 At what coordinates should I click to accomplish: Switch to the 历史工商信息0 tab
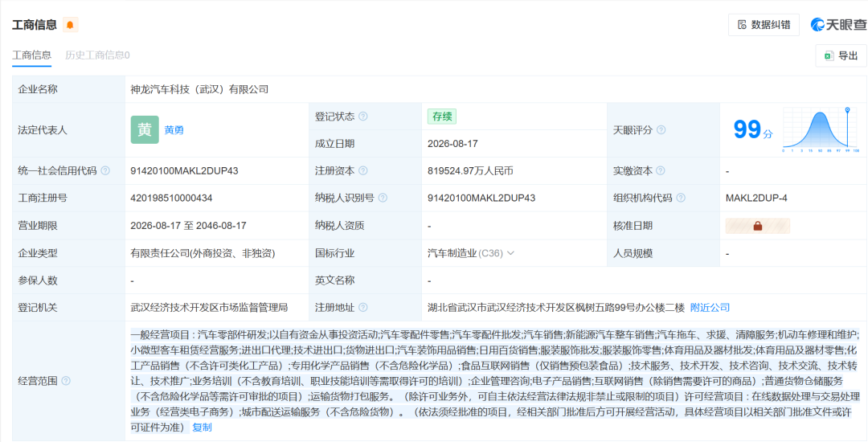click(x=97, y=55)
